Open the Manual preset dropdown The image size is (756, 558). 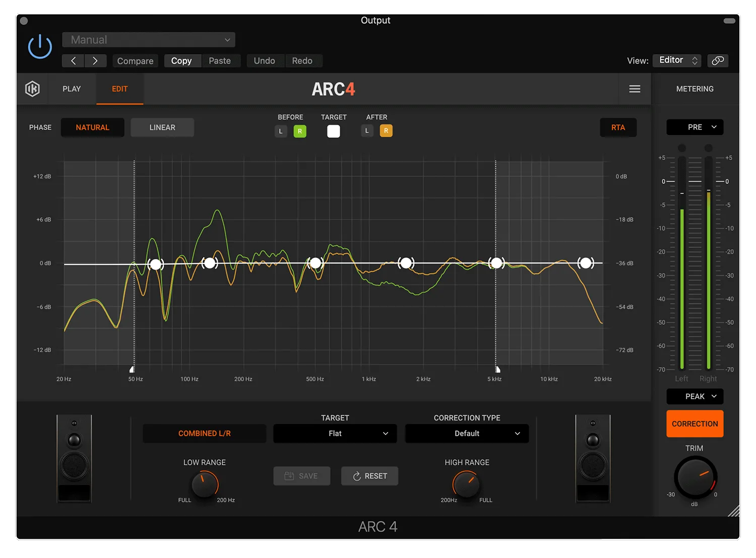pyautogui.click(x=149, y=40)
